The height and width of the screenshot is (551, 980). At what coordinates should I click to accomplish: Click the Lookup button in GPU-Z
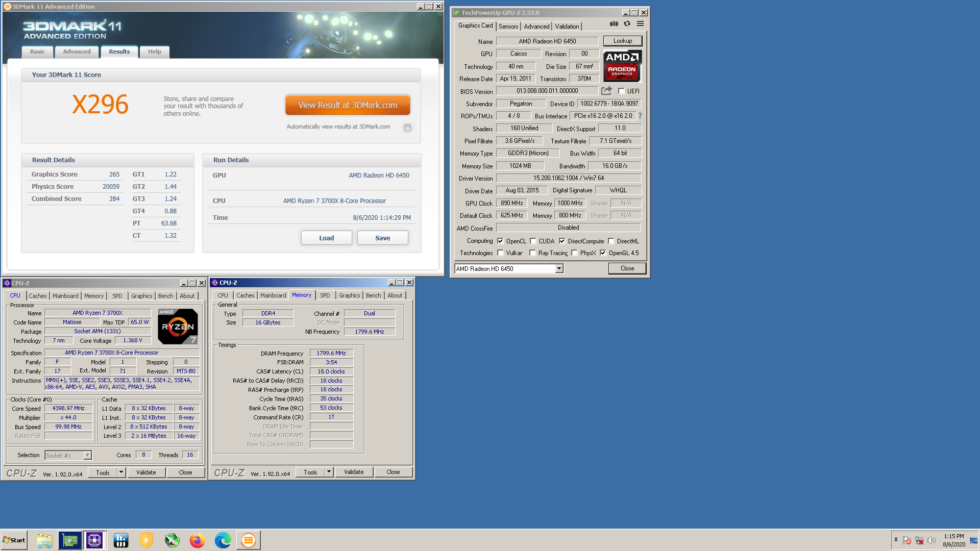623,41
